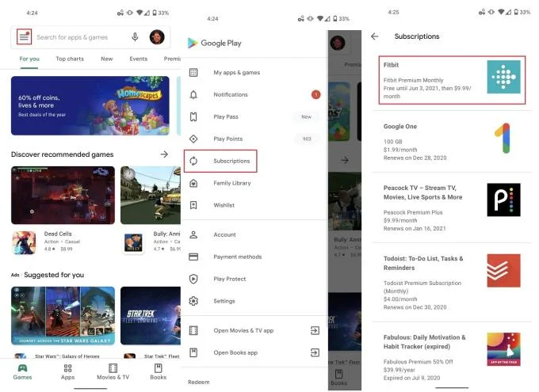Switch to the New tab
539x392 pixels.
coord(106,59)
